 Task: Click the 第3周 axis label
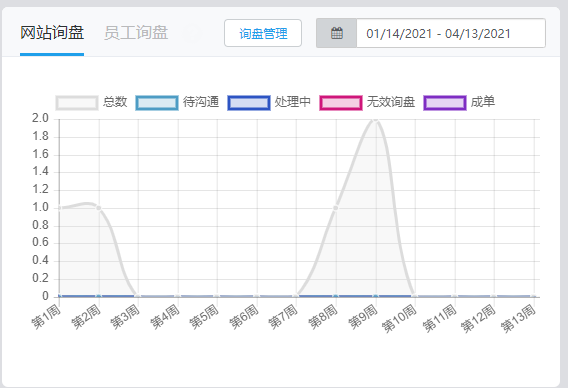click(125, 317)
